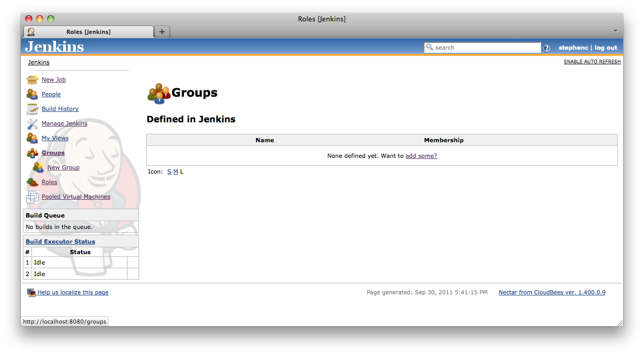This screenshot has height=355, width=644.
Task: Click the Jenkins logo header
Action: point(54,47)
